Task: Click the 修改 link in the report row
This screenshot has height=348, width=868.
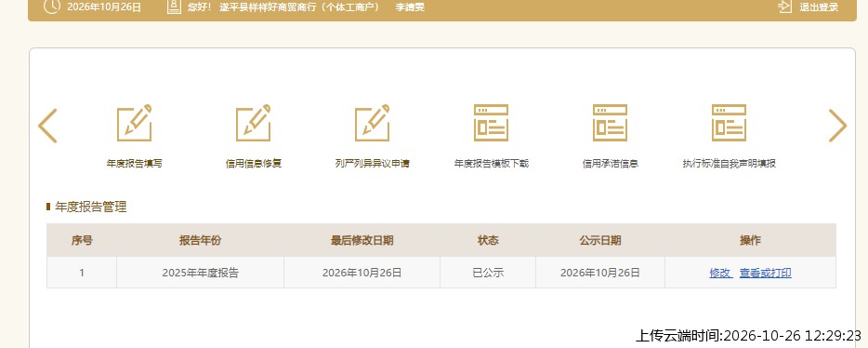Action: click(x=721, y=273)
